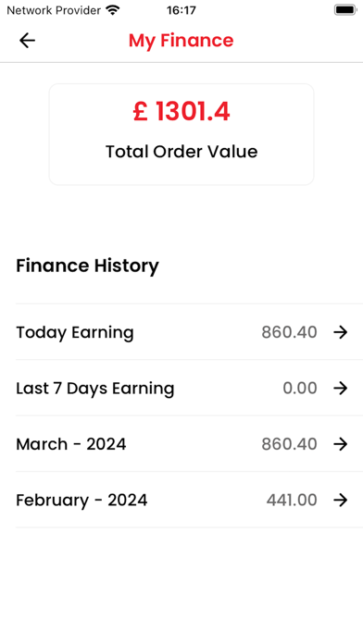Select the Last 7 Days Earning row
This screenshot has height=644, width=363.
tap(189, 388)
